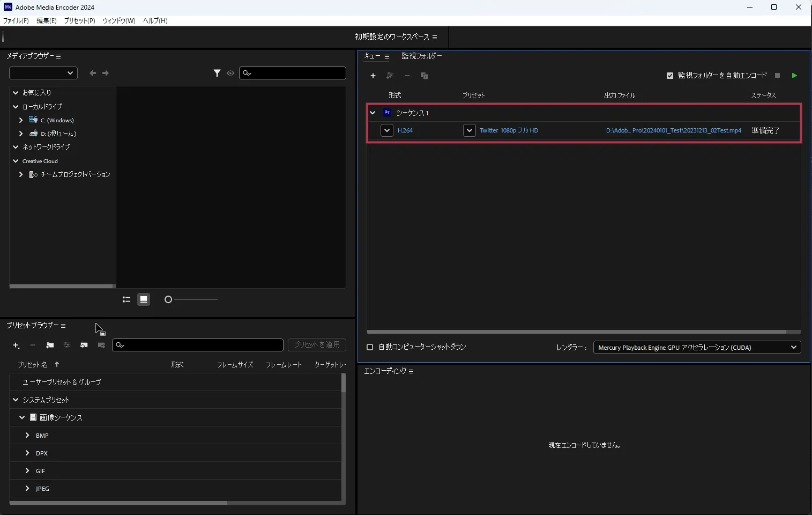Collapse the シーケンス 1 queue item
The height and width of the screenshot is (515, 812).
[x=373, y=113]
